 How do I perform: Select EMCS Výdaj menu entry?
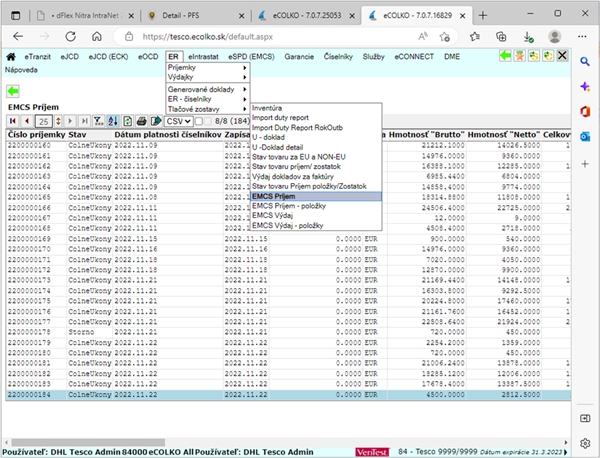click(x=316, y=215)
